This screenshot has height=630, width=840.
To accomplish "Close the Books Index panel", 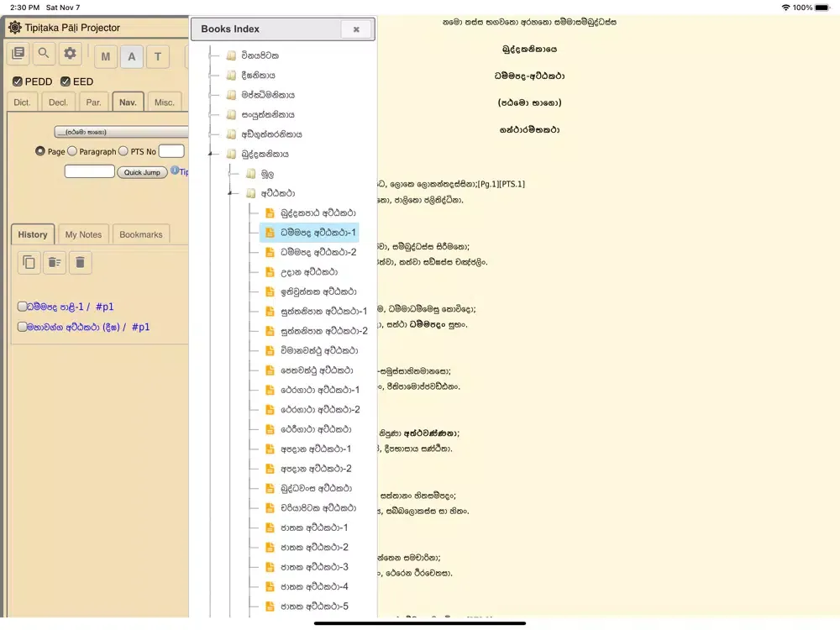I will (356, 29).
